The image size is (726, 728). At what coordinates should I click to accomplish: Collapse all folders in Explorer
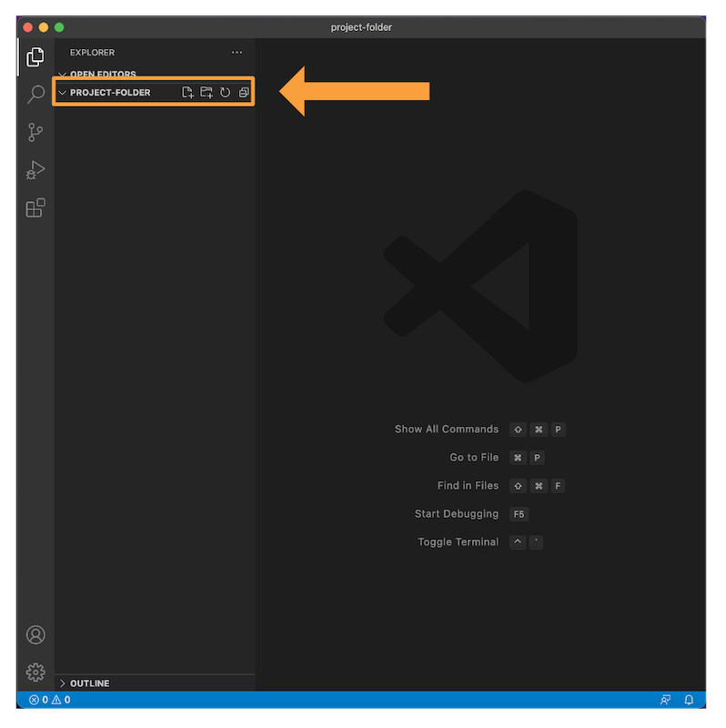244,93
